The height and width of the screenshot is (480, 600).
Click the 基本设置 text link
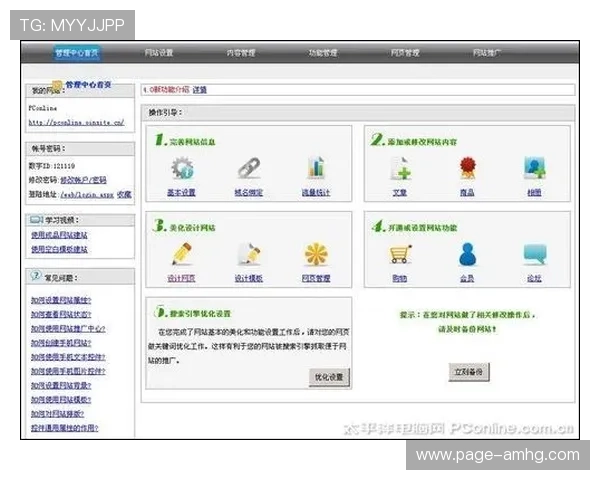click(x=182, y=193)
